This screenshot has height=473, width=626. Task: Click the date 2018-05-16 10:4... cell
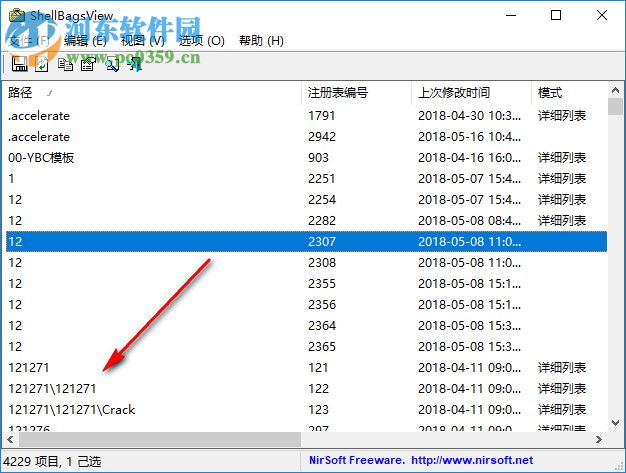click(x=470, y=137)
